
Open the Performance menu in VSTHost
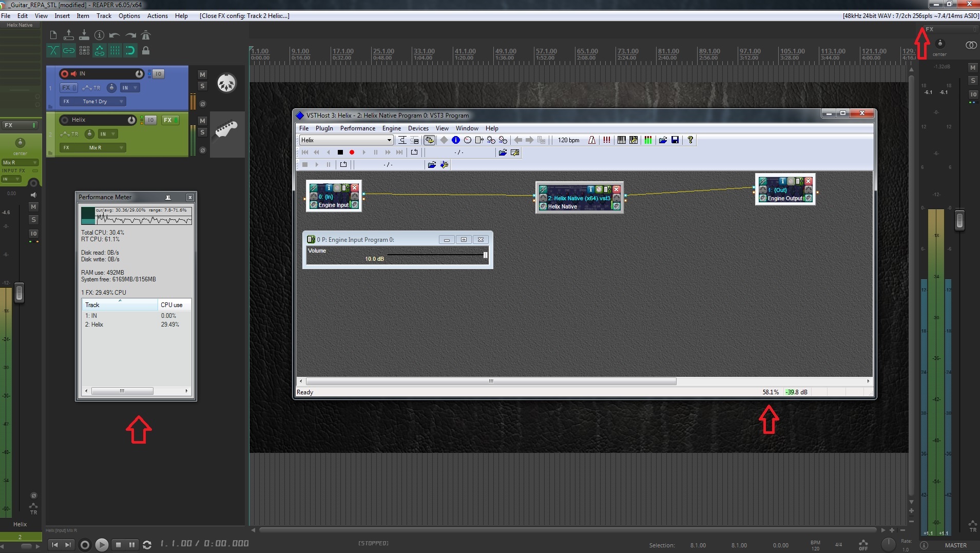[357, 128]
